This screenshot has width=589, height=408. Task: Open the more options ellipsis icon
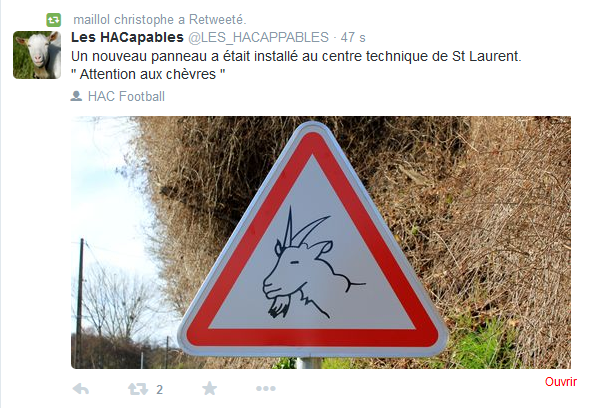point(266,388)
